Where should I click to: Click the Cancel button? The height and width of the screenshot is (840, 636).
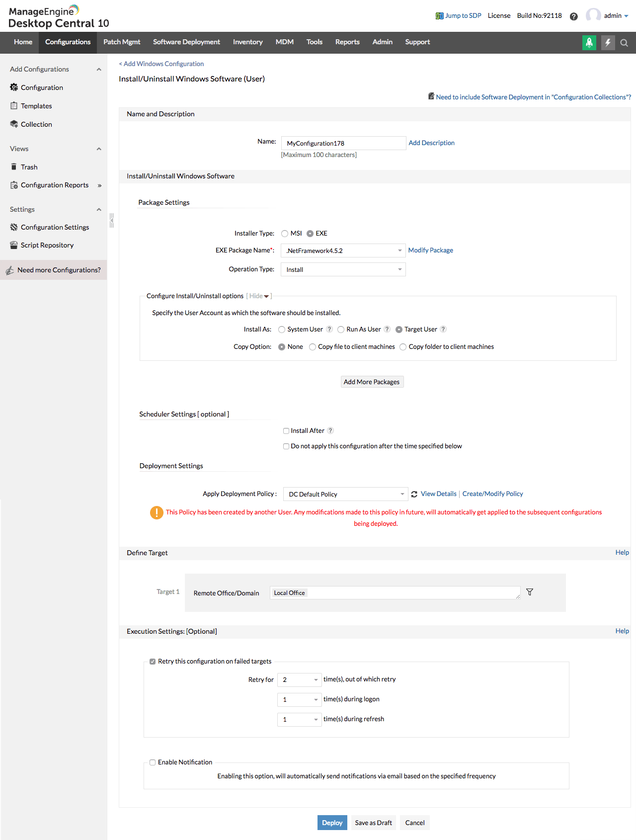415,823
